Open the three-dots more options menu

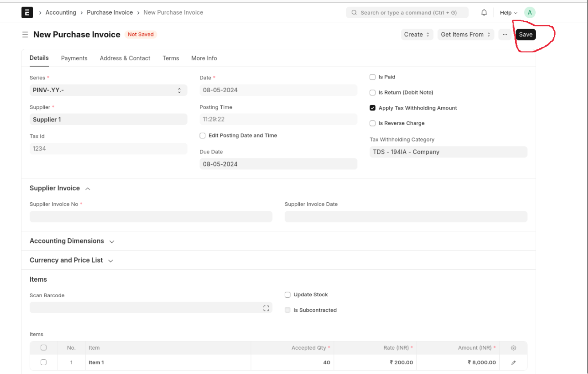tap(505, 35)
